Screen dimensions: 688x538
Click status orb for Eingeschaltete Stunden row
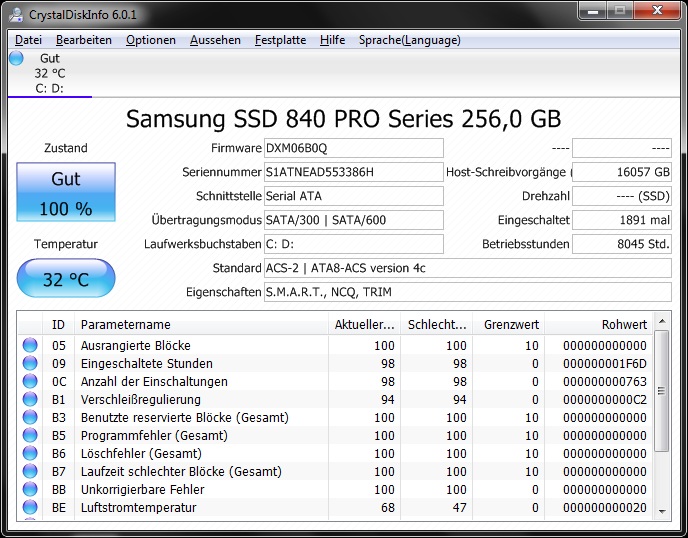pyautogui.click(x=30, y=363)
